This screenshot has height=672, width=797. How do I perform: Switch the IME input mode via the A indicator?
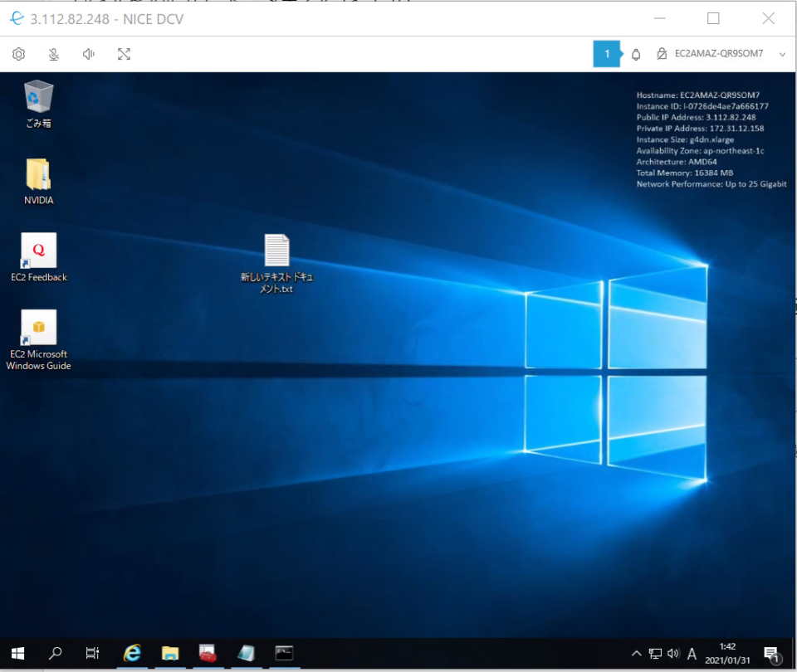(x=692, y=653)
